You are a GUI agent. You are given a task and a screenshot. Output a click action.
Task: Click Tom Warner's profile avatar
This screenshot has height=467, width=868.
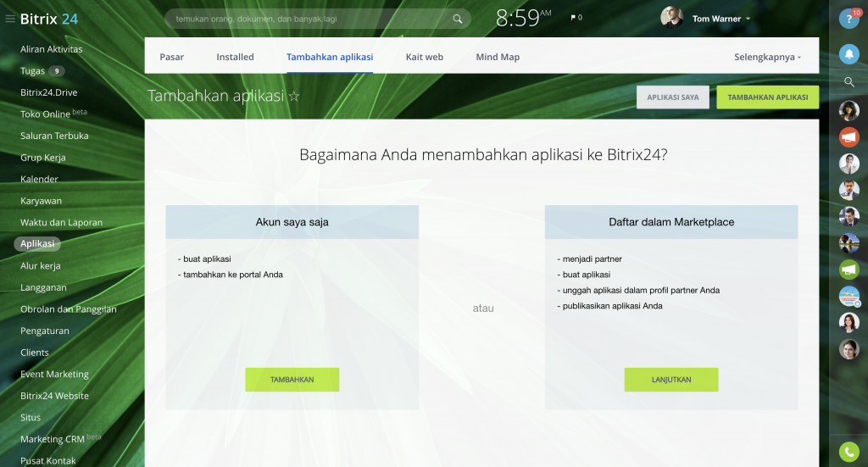coord(671,18)
